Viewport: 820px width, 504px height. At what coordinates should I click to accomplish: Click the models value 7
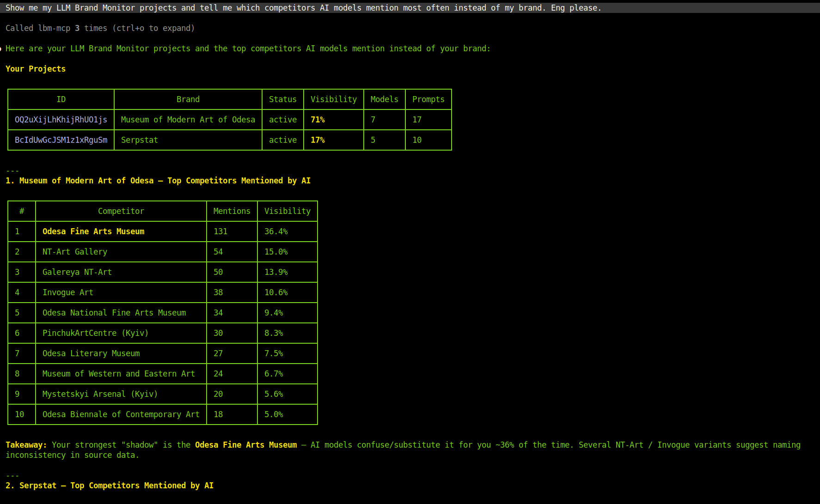click(373, 120)
